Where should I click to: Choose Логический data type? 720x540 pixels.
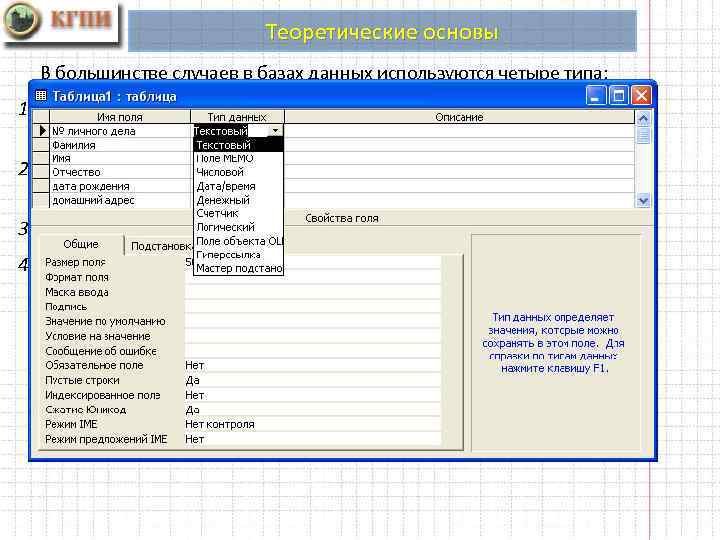coord(238,227)
